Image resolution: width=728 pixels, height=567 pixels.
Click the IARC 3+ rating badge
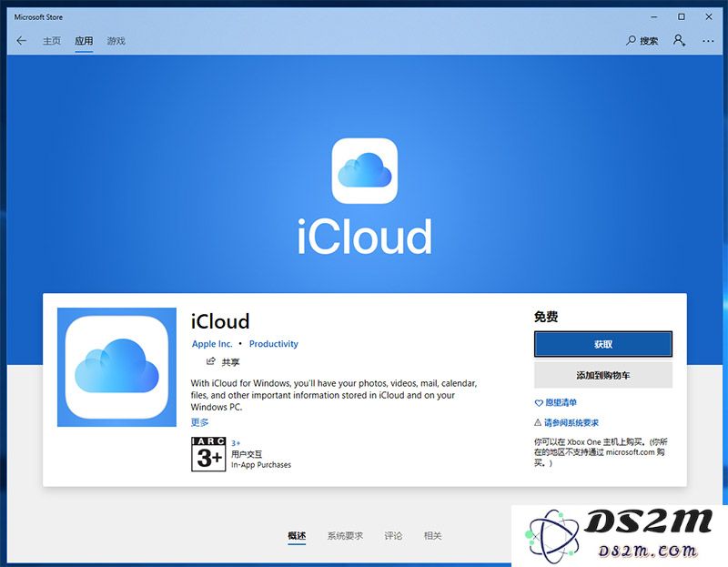(208, 454)
